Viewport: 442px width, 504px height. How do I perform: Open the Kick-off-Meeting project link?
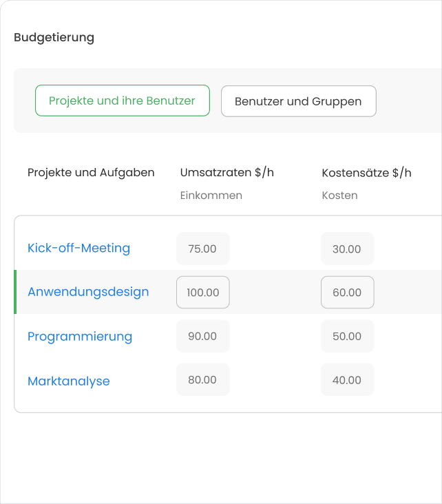pos(78,248)
